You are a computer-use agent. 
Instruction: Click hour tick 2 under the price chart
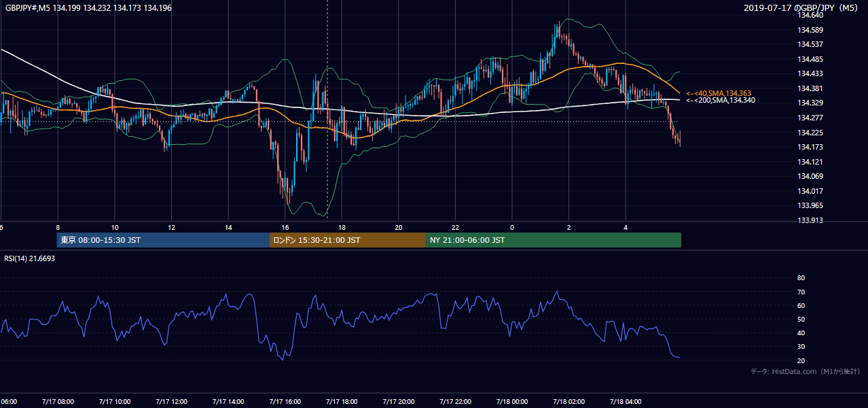(569, 227)
